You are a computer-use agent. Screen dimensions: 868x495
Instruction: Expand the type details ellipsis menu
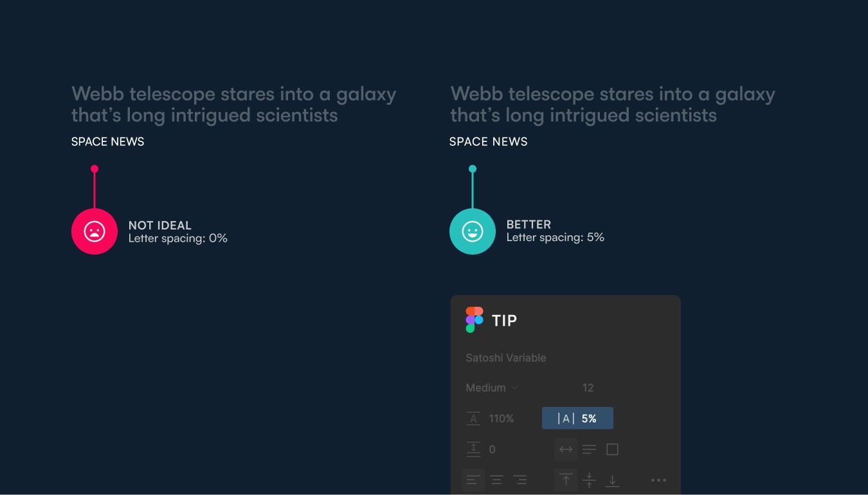(658, 480)
